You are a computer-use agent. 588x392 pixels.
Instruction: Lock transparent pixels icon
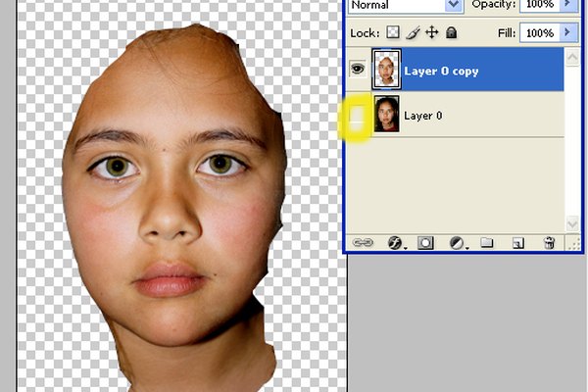click(x=393, y=32)
